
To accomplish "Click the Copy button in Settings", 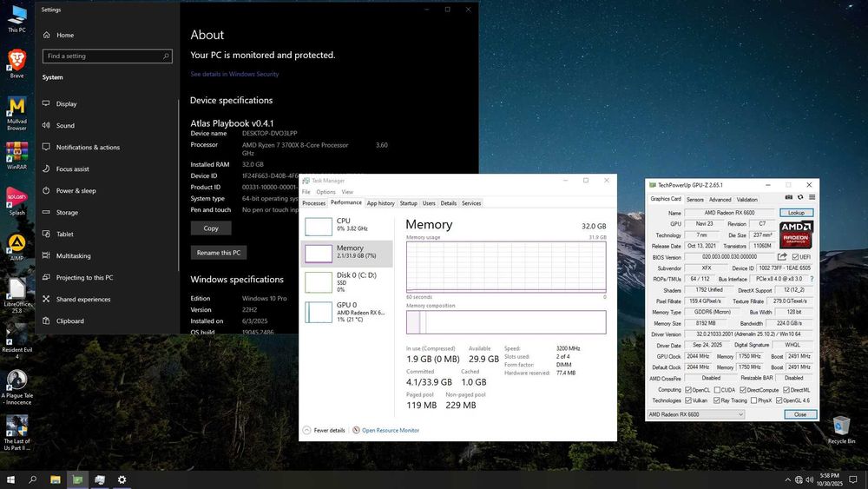I will point(211,228).
